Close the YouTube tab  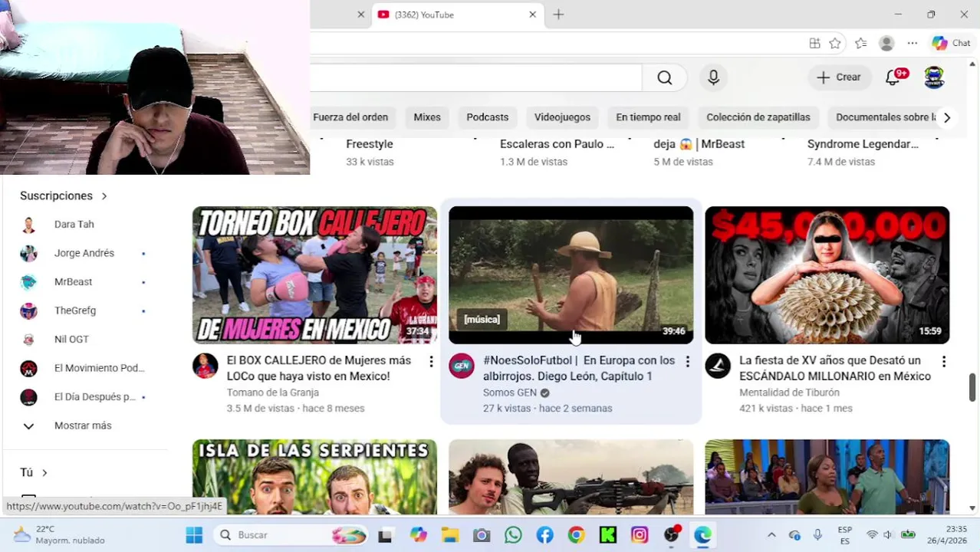pyautogui.click(x=532, y=15)
